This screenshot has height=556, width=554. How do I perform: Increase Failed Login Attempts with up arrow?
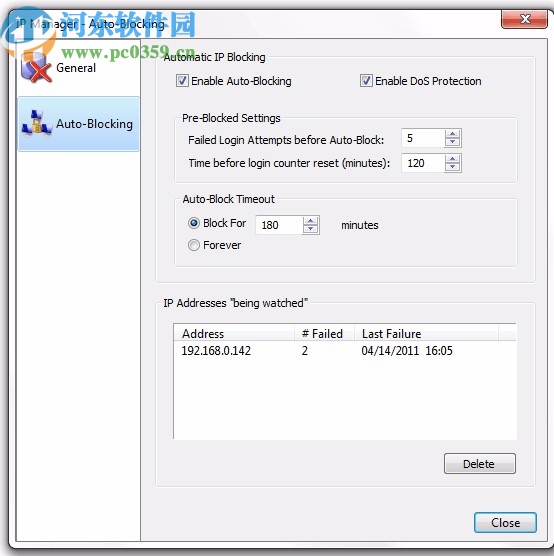tap(452, 134)
